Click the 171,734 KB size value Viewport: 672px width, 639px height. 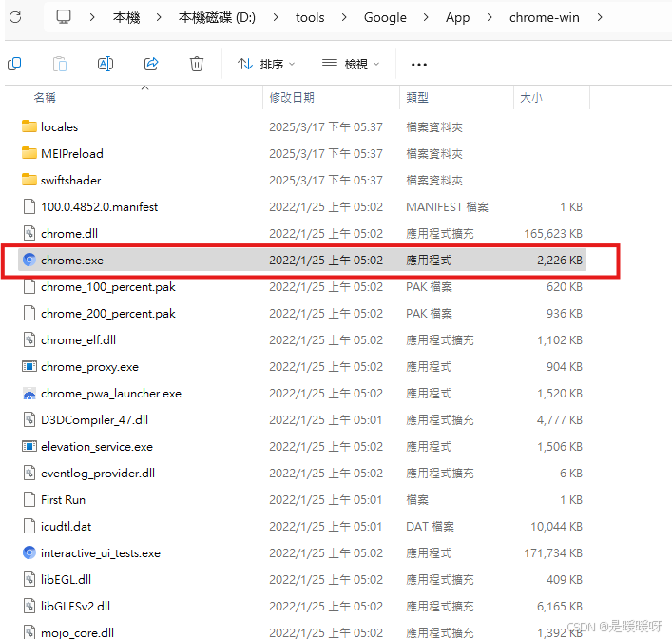click(x=553, y=553)
